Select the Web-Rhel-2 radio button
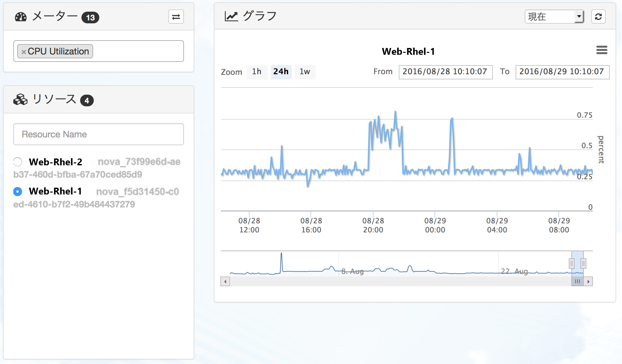Screen dimensions: 622x364 (18, 162)
